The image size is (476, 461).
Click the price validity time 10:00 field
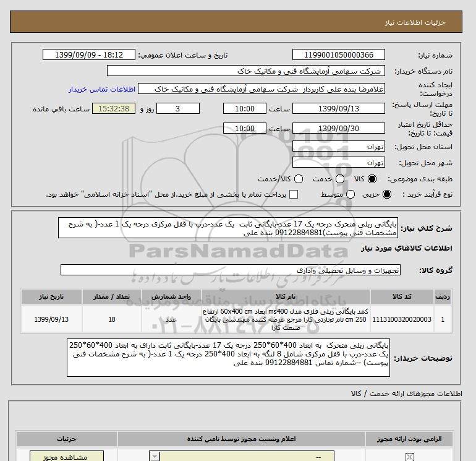(245, 128)
